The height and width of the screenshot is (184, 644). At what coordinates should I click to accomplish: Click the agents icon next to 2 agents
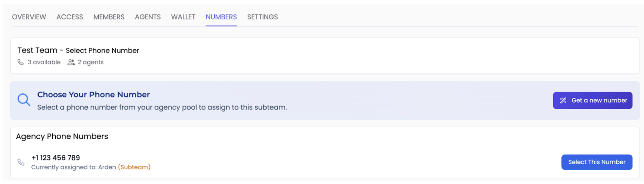tap(71, 62)
